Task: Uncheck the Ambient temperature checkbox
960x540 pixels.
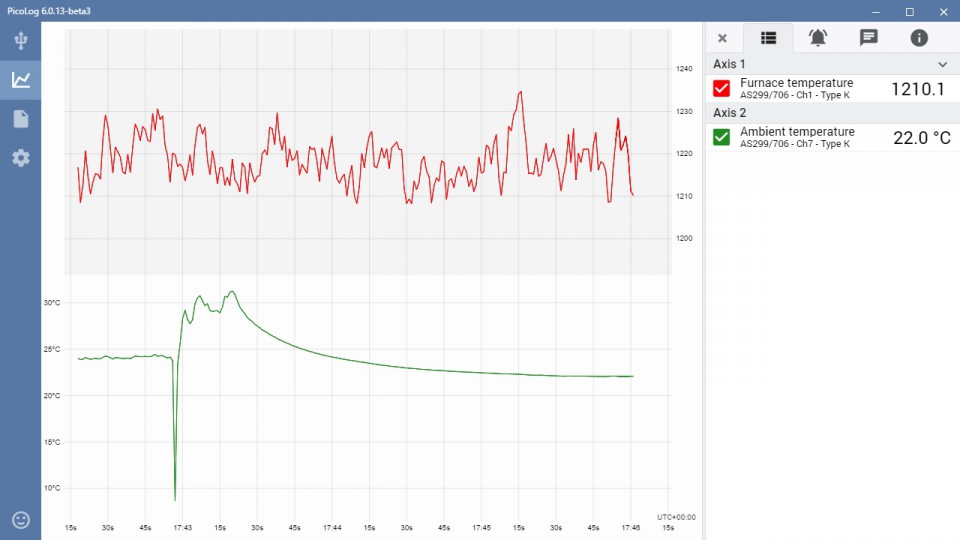Action: coord(722,137)
